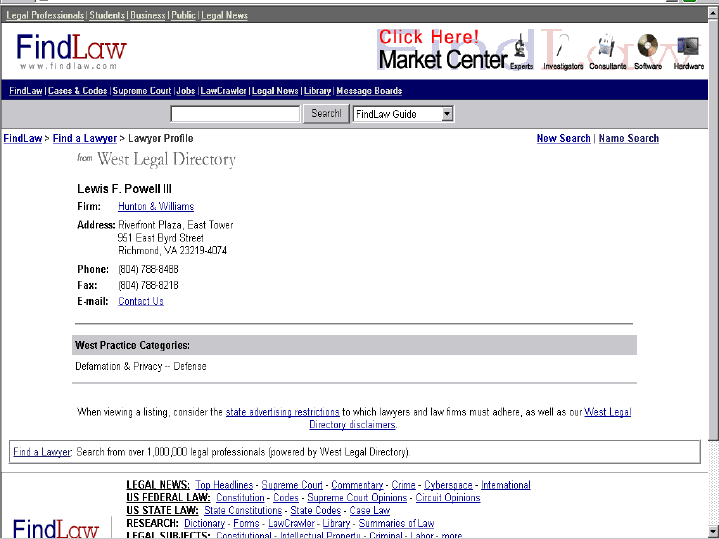The width and height of the screenshot is (719, 539).
Task: Open the Dictionary research link
Action: point(205,523)
